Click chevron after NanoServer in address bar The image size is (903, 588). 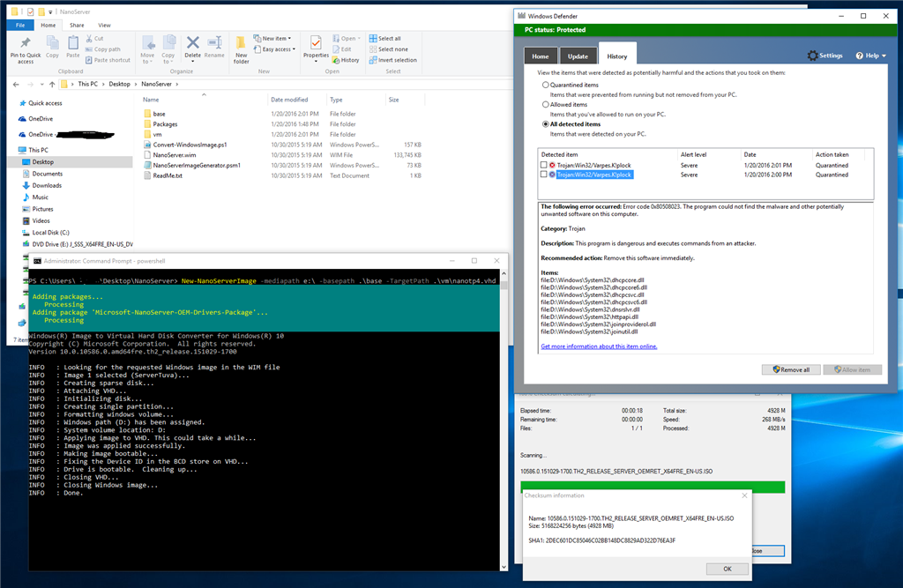(177, 84)
